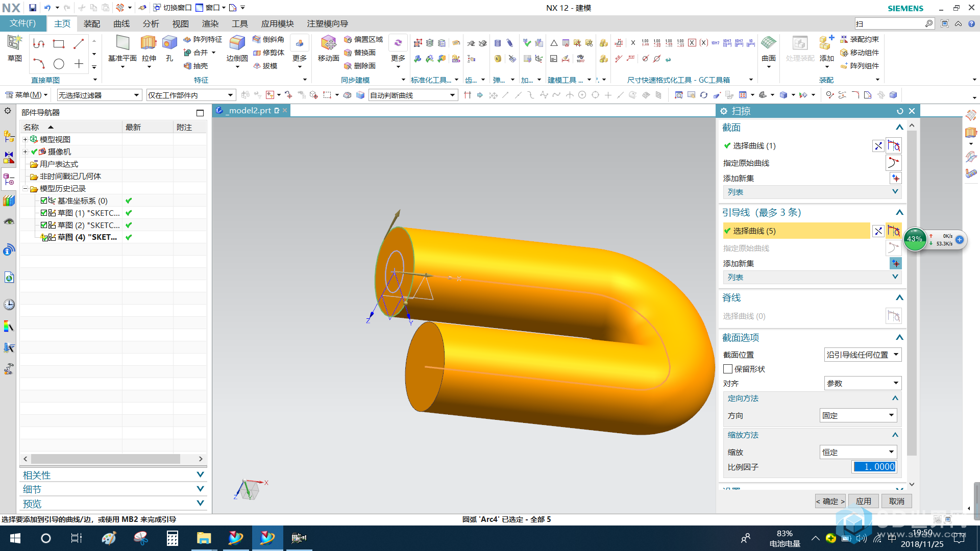Expand the 模型视图 tree node
Screen dimensions: 980x551
25,139
